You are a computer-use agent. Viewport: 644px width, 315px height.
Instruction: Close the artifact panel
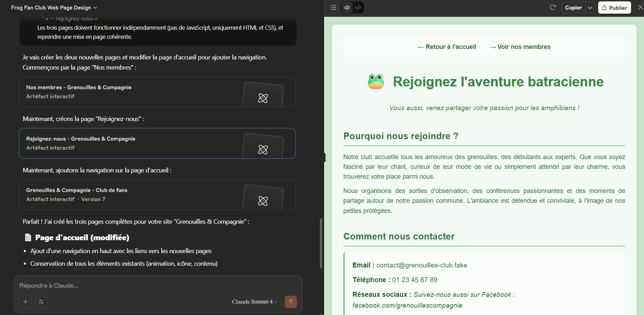640,7
